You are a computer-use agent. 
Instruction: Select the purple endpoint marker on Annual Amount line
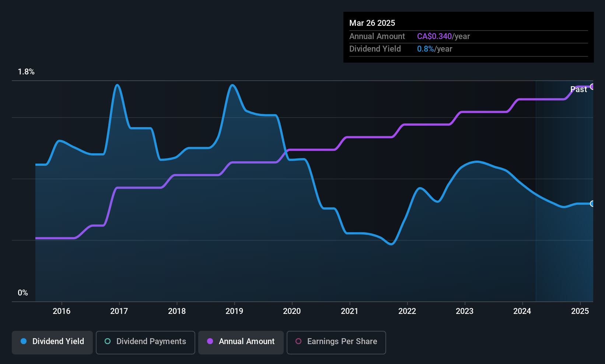pos(592,87)
